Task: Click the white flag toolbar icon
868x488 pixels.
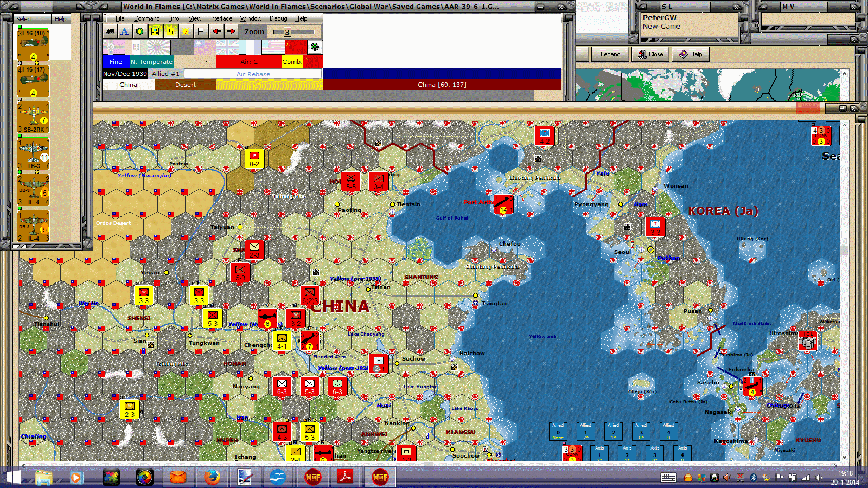Action: tap(201, 31)
